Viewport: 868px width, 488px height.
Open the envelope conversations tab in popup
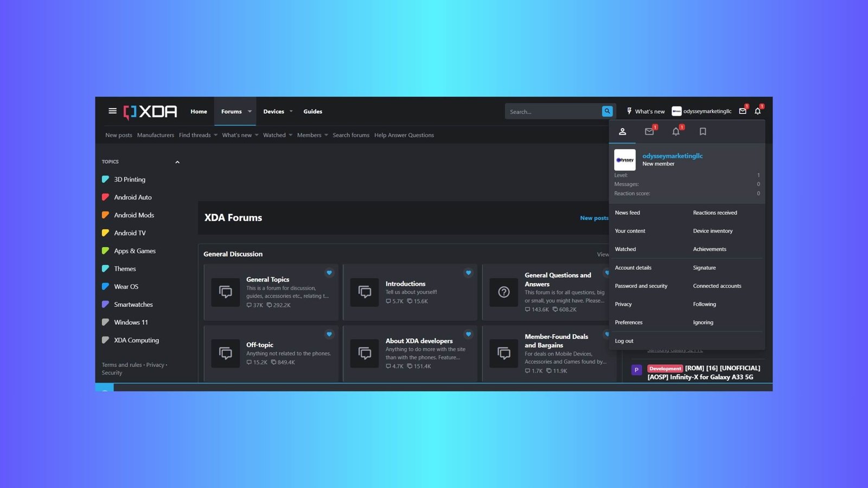(649, 132)
